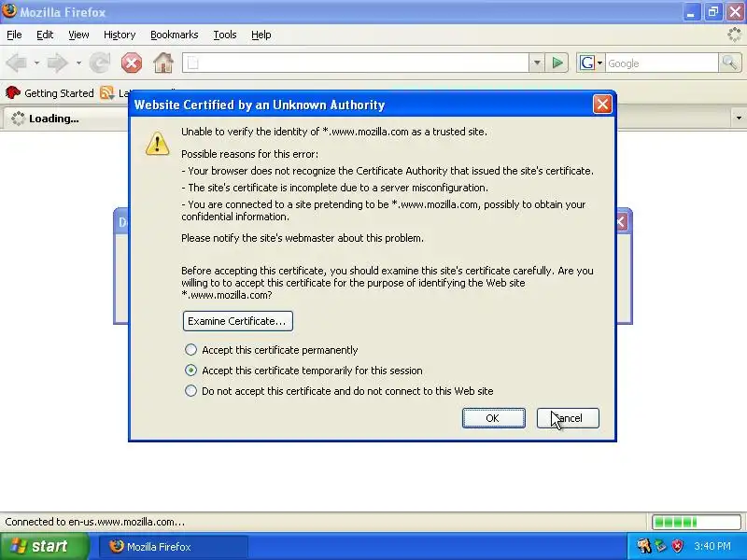Open the Edit menu

click(x=45, y=35)
